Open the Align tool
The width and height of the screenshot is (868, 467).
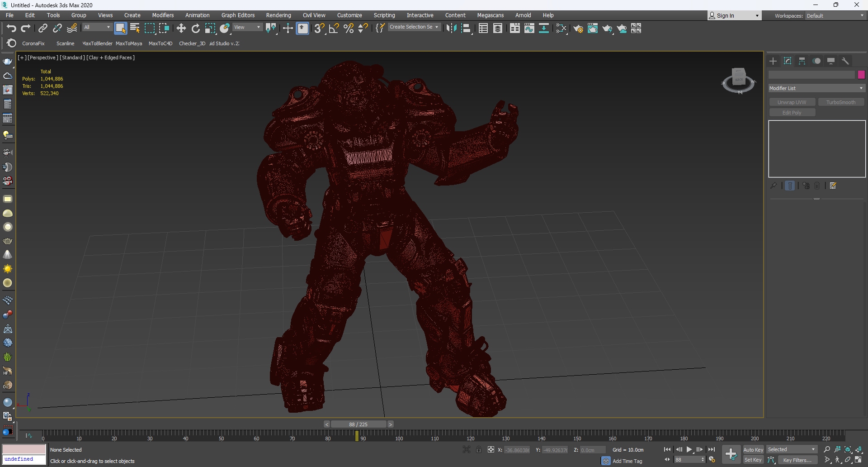[466, 29]
